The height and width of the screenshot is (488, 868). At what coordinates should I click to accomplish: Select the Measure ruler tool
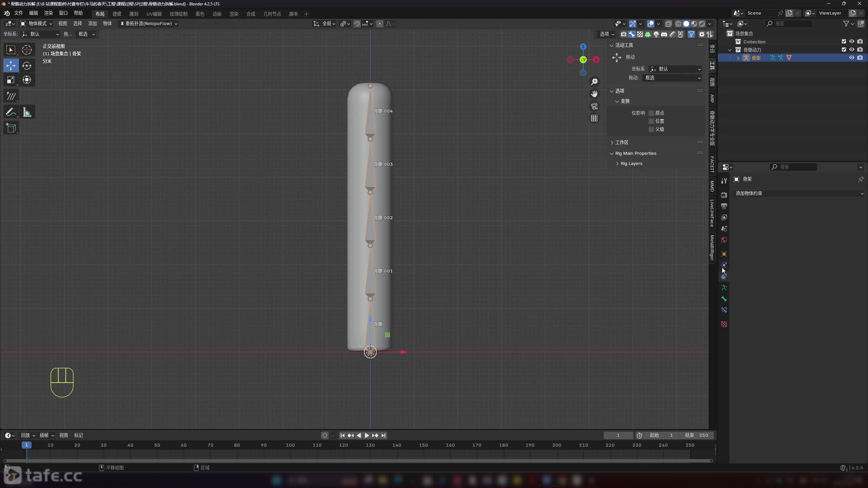pos(27,112)
